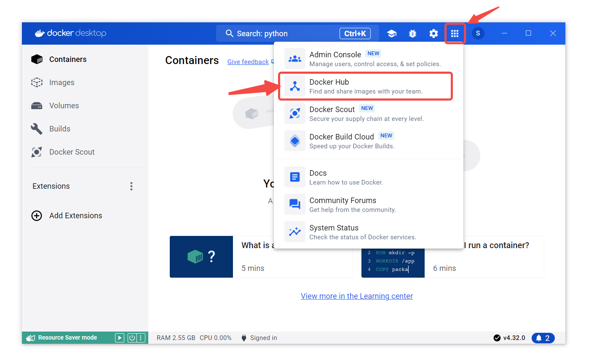Screen dimensions: 594x364
Task: Click RAM 2.55 GB status entry
Action: click(176, 338)
